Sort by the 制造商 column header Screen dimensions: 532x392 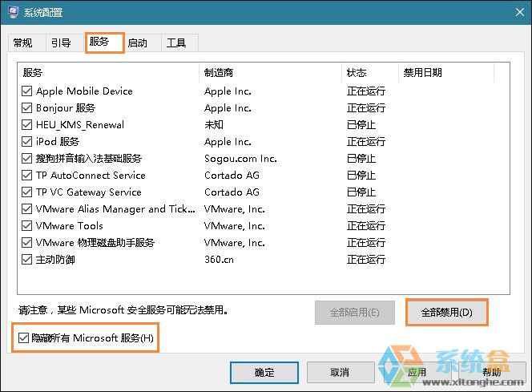point(271,73)
